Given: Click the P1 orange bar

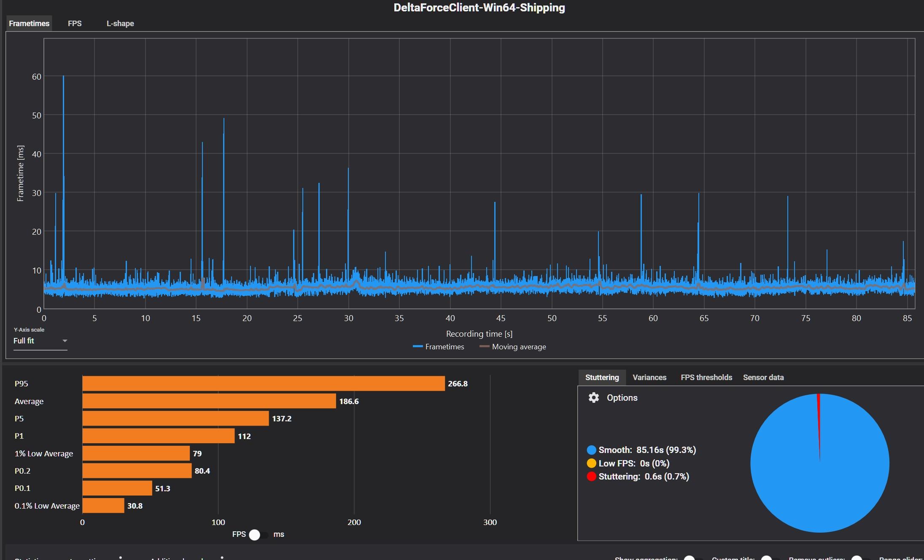Looking at the screenshot, I should [x=159, y=436].
